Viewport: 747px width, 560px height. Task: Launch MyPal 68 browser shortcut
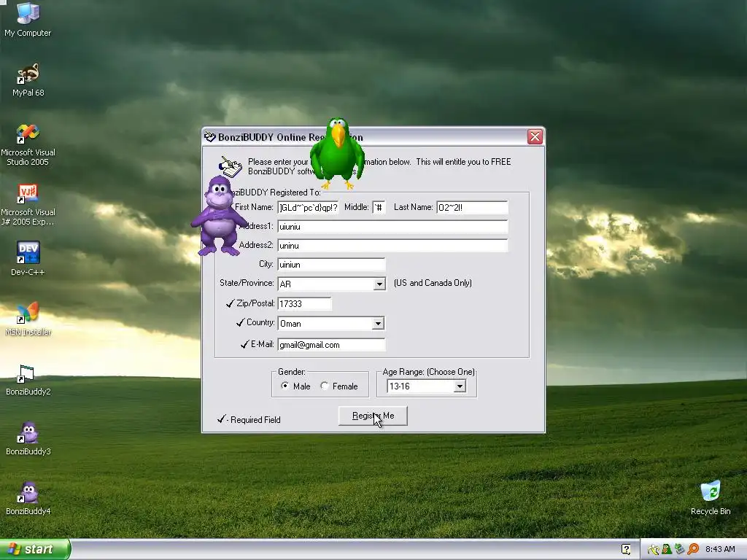coord(28,80)
